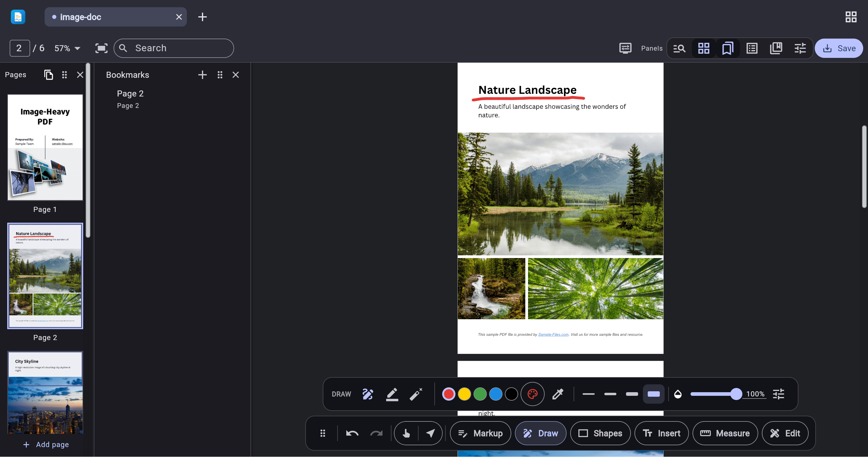Toggle the Bookmarks panel button

pos(728,48)
